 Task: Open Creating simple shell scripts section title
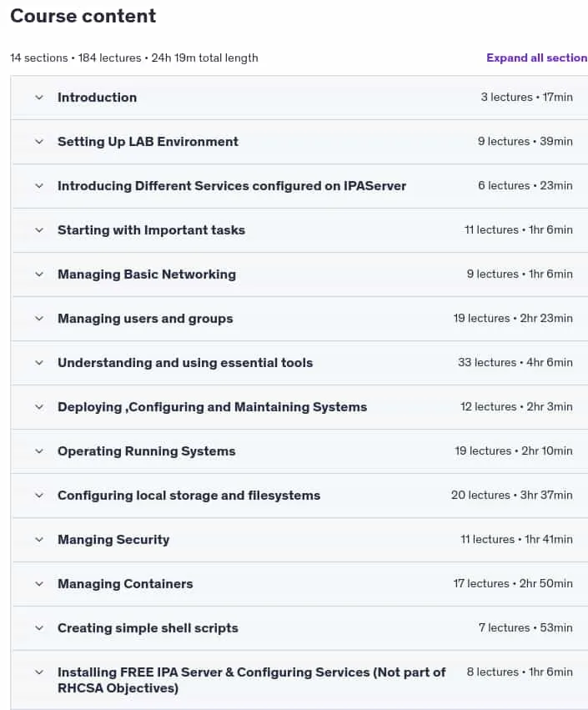[148, 628]
